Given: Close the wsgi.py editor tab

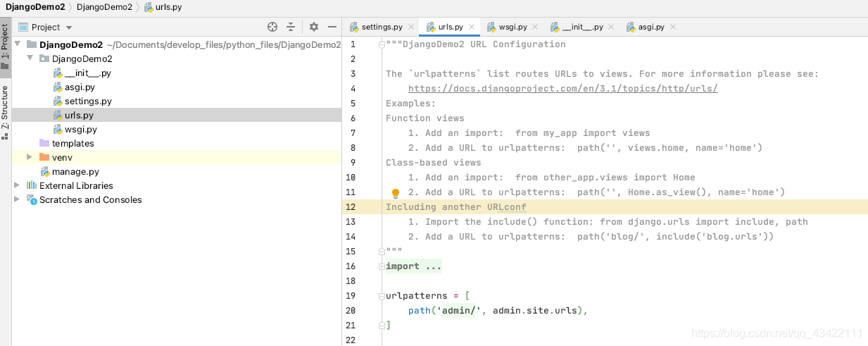Looking at the screenshot, I should (x=535, y=27).
